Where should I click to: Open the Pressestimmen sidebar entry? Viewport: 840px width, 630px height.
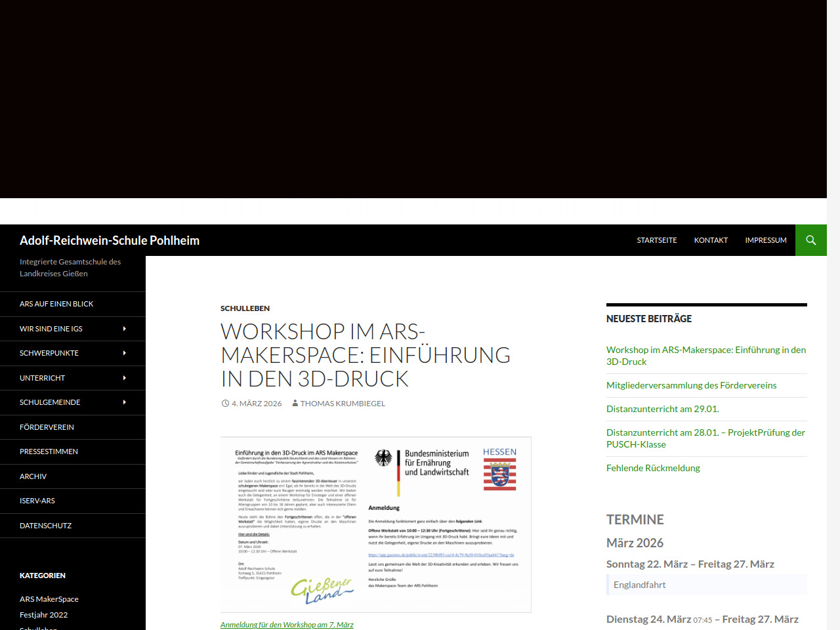49,451
